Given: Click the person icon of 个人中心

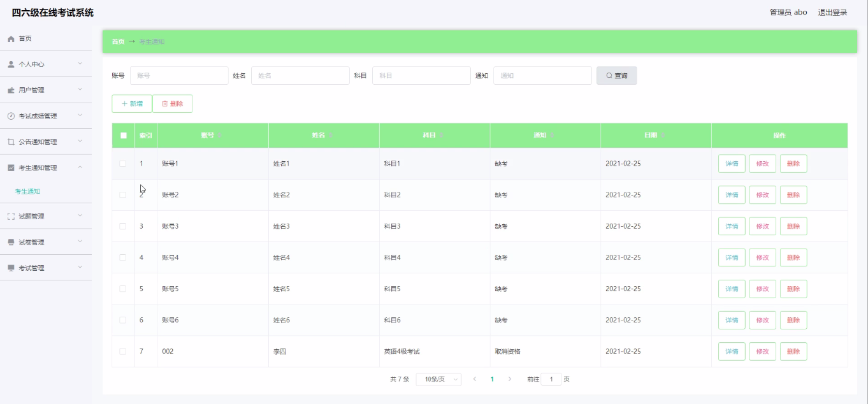Looking at the screenshot, I should coord(11,64).
